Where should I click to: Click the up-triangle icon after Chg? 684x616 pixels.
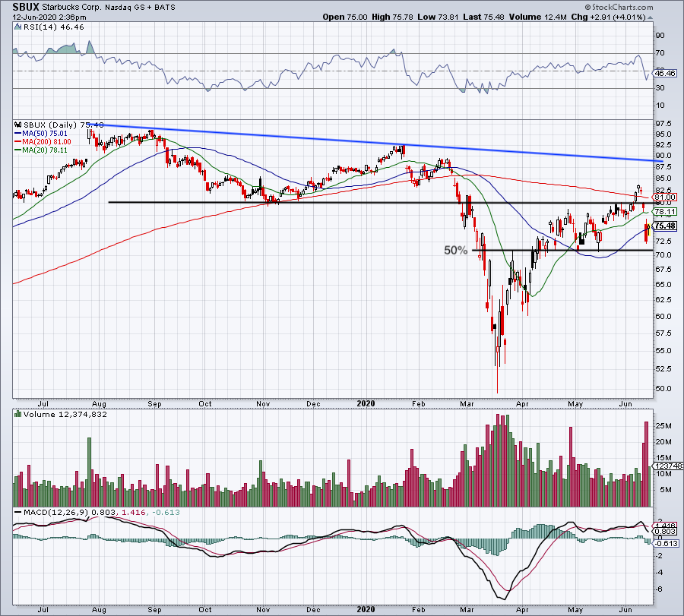pyautogui.click(x=650, y=18)
